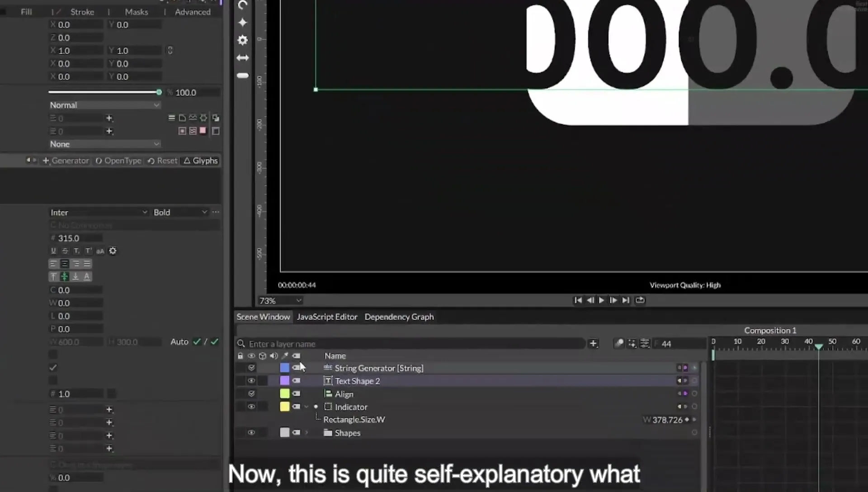The width and height of the screenshot is (868, 492).
Task: Click the opacity slider handle
Action: [x=159, y=92]
